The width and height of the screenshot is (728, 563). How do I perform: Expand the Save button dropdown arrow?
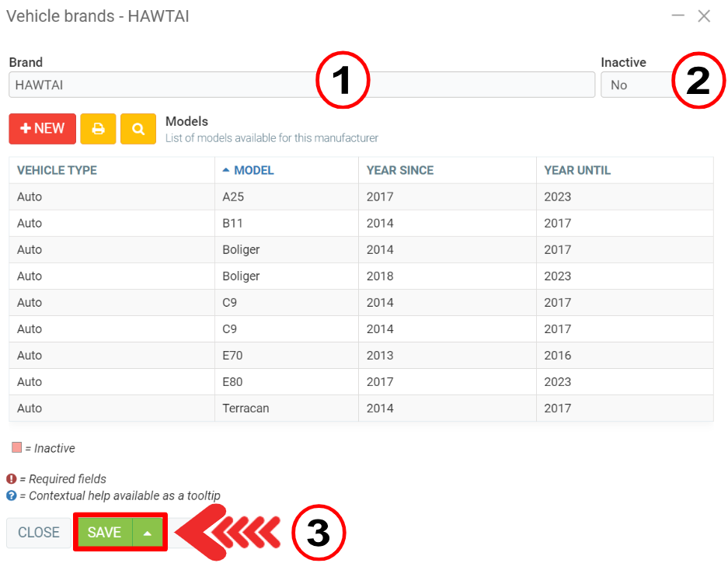[x=148, y=533]
